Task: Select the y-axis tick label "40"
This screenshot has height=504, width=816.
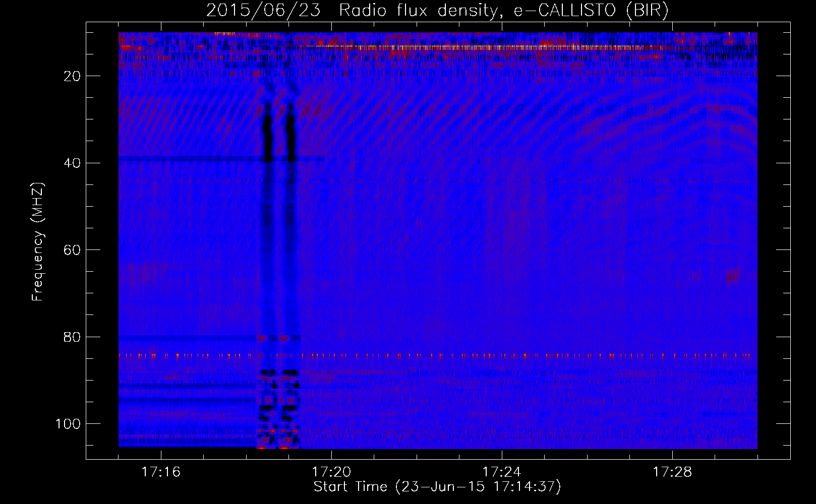Action: [x=73, y=163]
